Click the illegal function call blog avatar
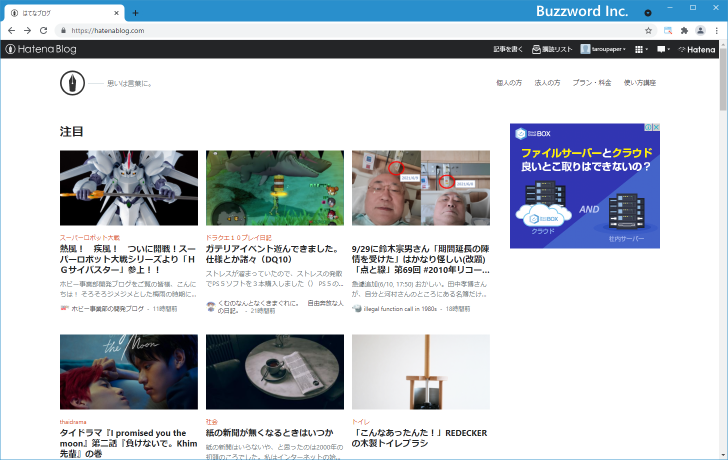 point(357,308)
